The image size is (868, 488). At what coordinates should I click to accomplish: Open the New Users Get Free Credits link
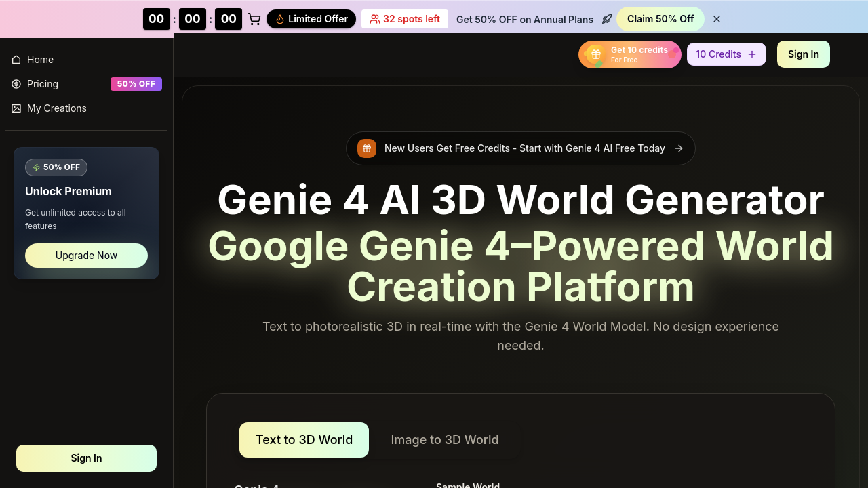click(x=521, y=148)
